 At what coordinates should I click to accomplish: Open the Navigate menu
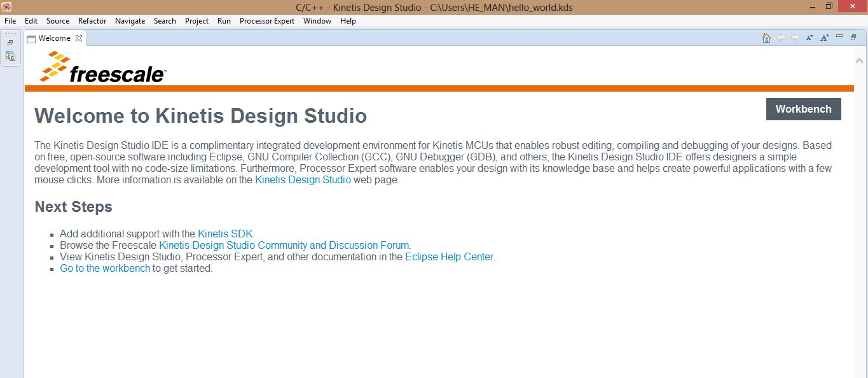pos(130,21)
